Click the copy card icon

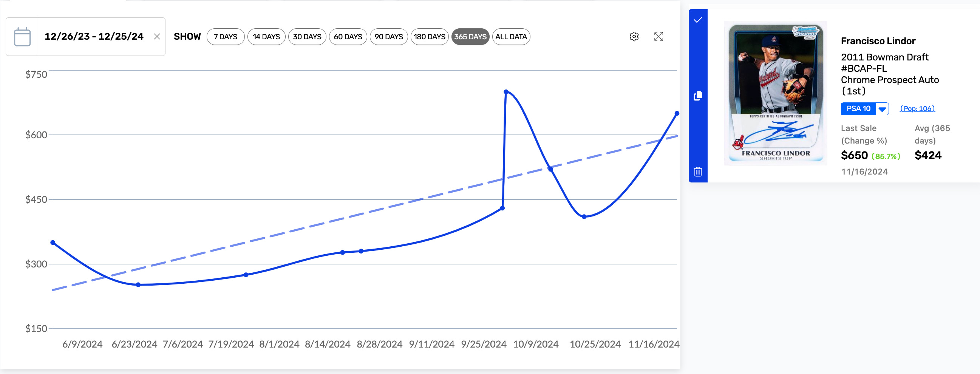(x=698, y=96)
